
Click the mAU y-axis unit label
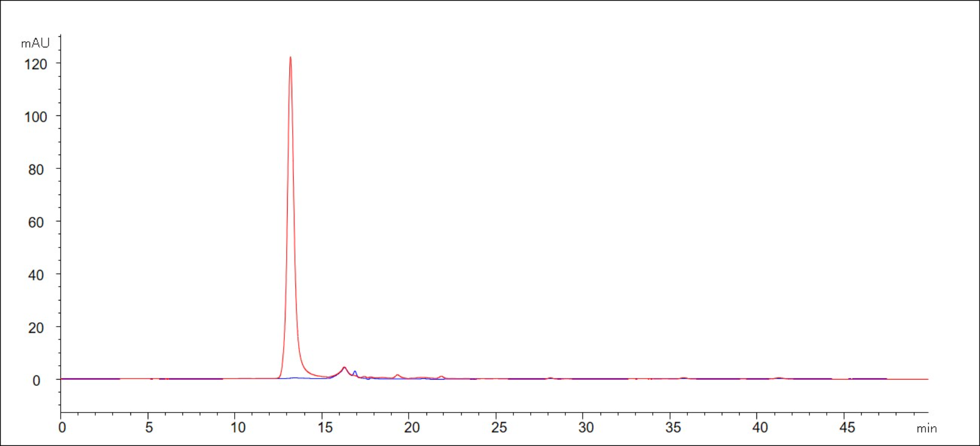[35, 43]
